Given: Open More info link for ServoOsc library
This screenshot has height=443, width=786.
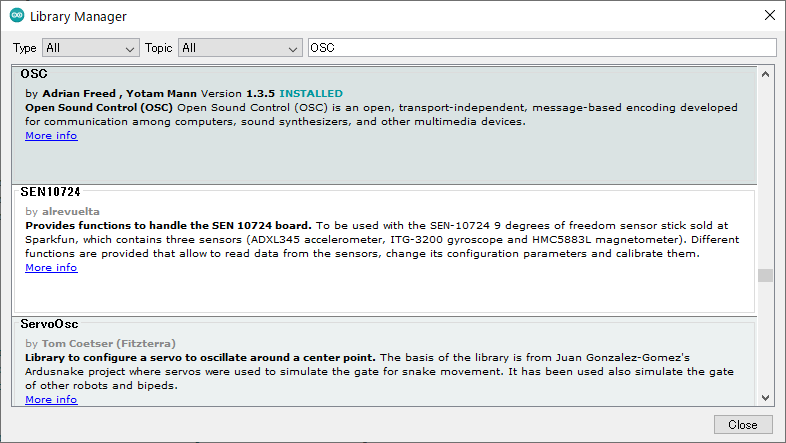Looking at the screenshot, I should [51, 399].
